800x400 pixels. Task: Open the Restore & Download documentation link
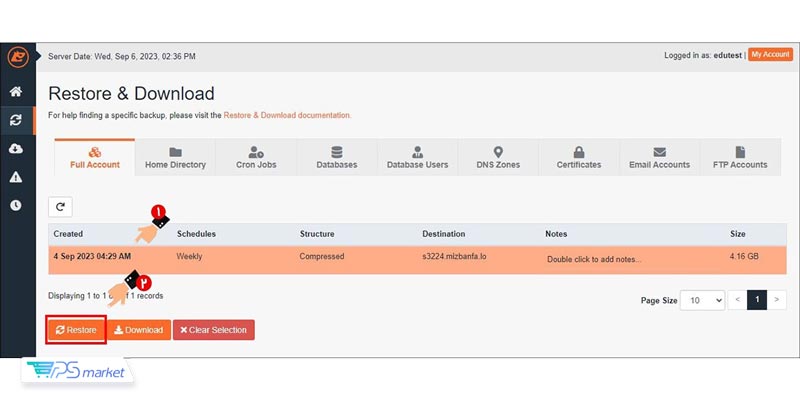(x=287, y=115)
